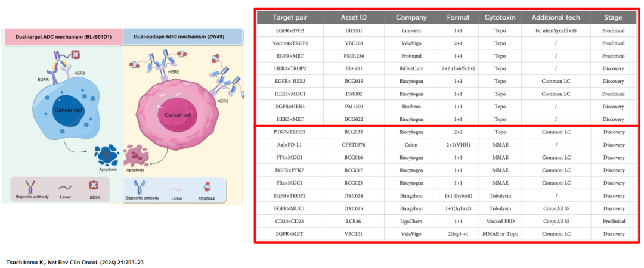This screenshot has width=644, height=268.
Task: Click the CD20×CD22 target pair cell
Action: tap(290, 221)
